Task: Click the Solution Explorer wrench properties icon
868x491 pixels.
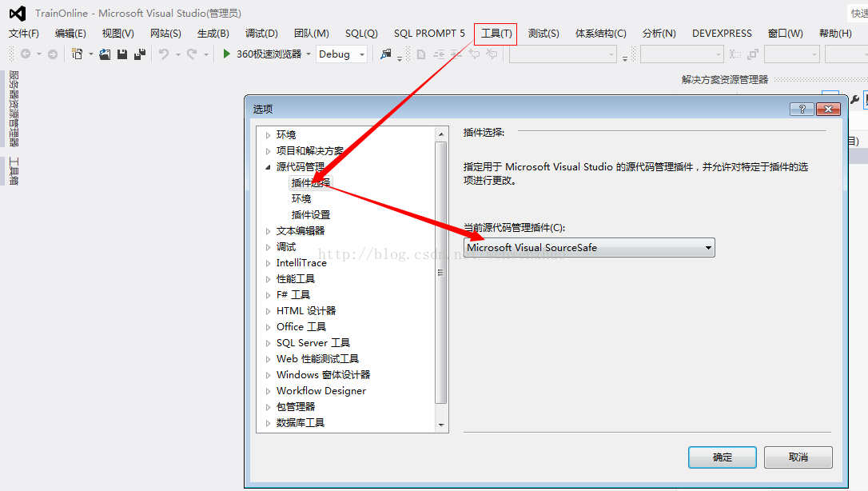Action: click(x=855, y=100)
